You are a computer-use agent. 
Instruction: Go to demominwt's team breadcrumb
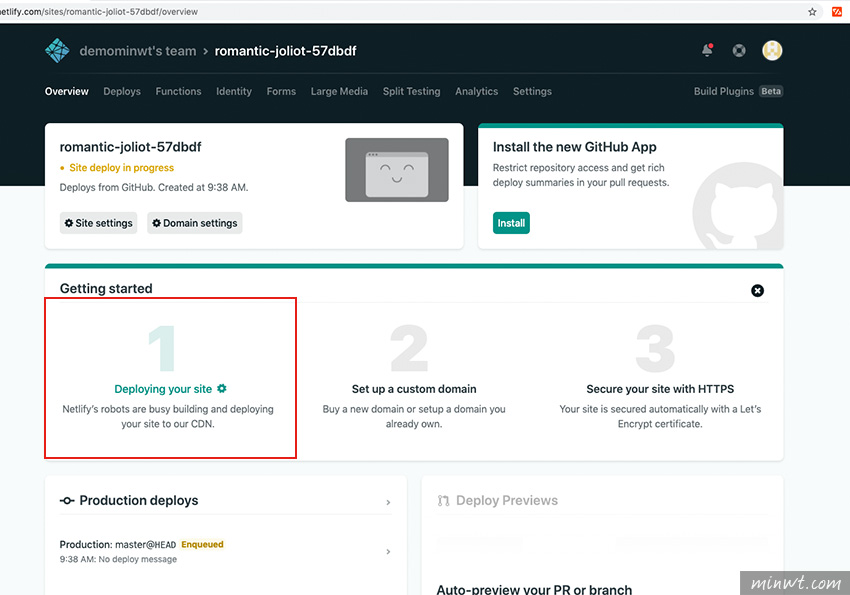(138, 51)
